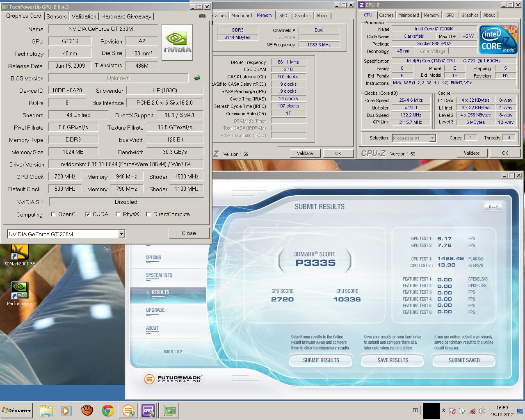Open Options in the 3DMark sidebar

pyautogui.click(x=153, y=258)
